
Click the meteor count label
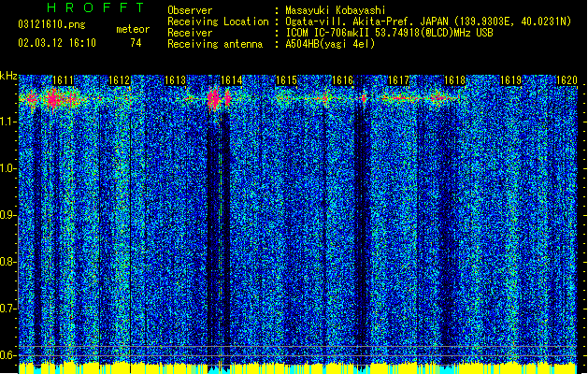[x=133, y=29]
